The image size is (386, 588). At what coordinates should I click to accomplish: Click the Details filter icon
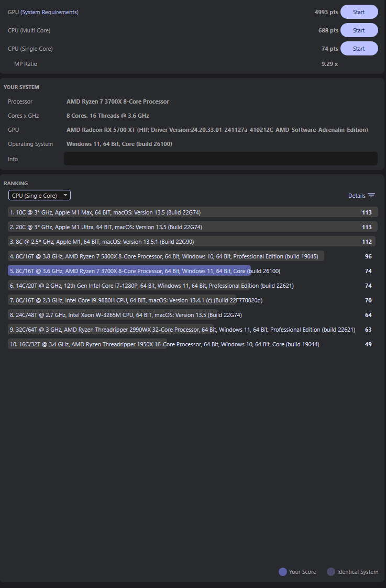click(371, 195)
